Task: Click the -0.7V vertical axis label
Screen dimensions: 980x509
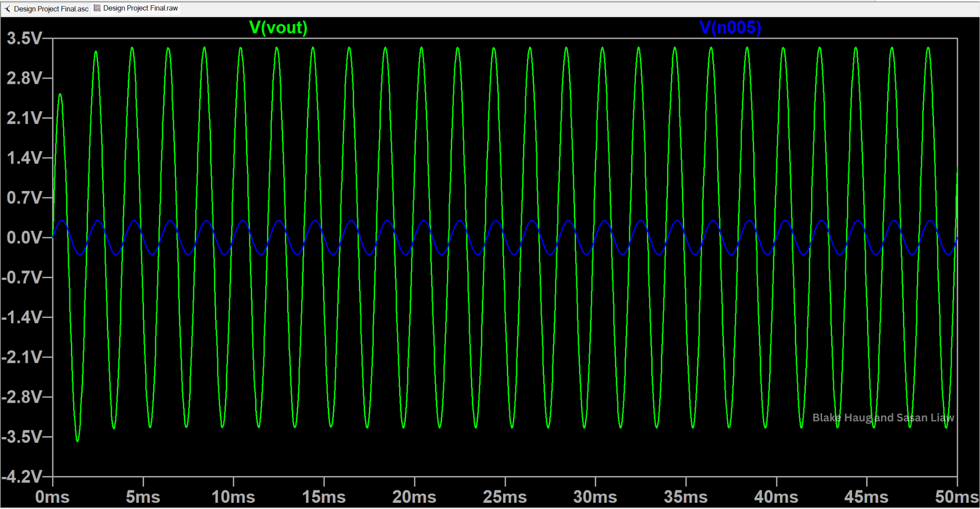Action: [x=22, y=277]
